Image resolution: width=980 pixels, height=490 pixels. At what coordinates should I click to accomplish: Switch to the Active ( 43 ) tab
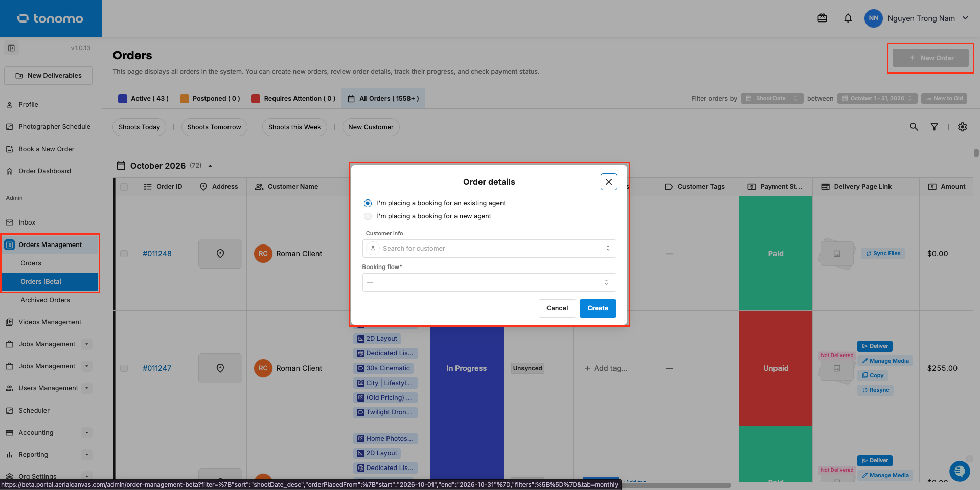pyautogui.click(x=143, y=98)
